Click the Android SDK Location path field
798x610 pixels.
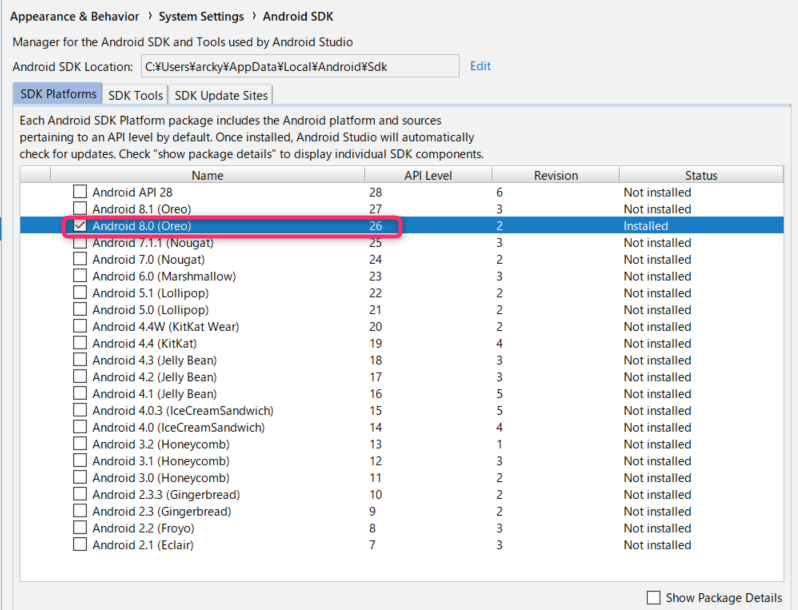(300, 67)
